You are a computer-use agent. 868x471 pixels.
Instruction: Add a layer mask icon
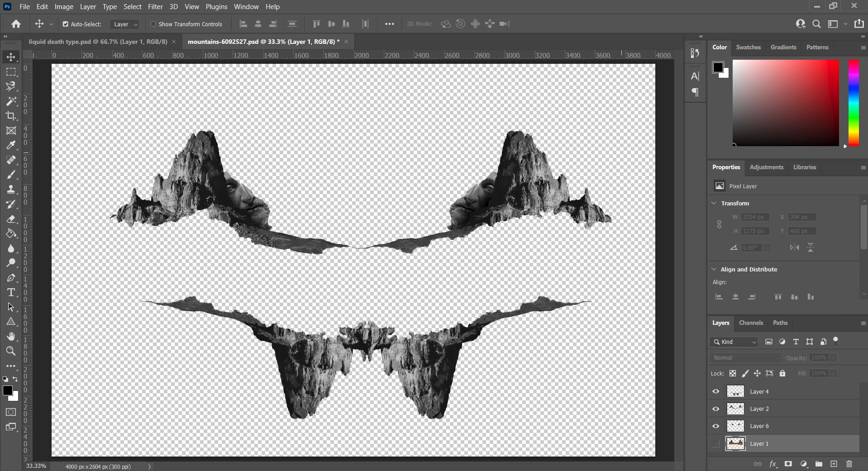[x=788, y=464]
